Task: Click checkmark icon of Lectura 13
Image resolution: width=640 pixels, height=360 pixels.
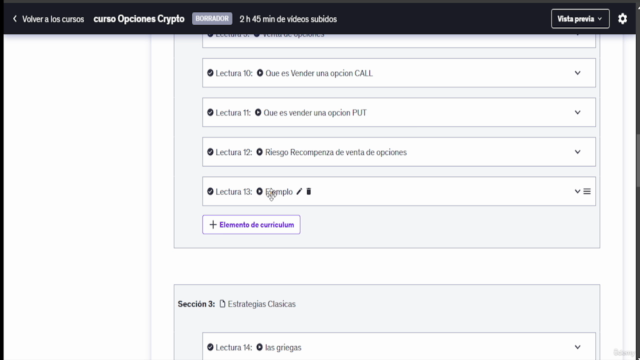Action: coord(210,191)
